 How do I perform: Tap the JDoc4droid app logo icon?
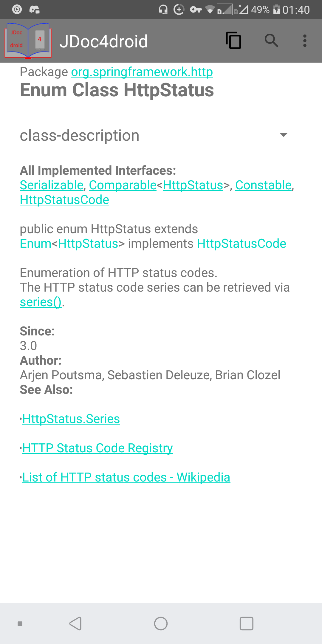(28, 41)
